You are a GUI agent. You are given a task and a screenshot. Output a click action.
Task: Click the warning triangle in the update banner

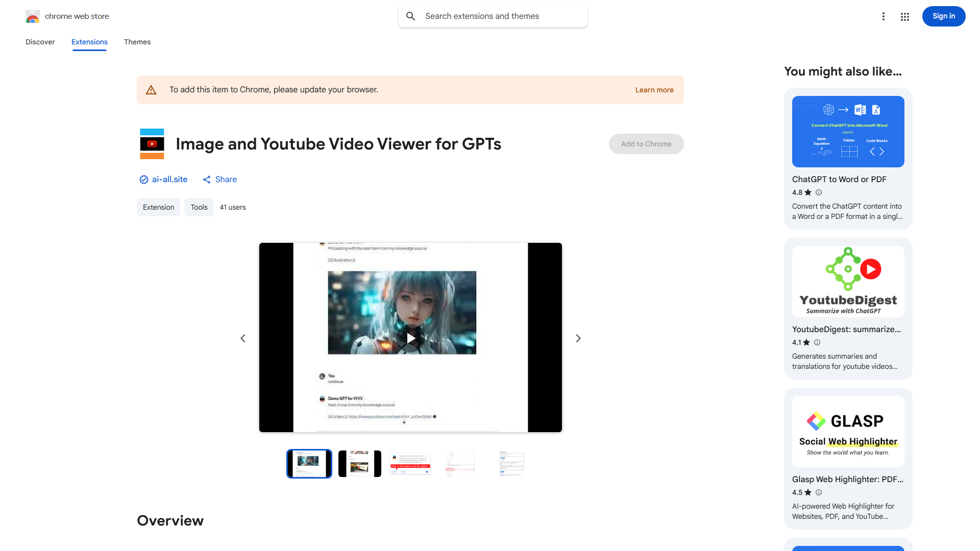tap(151, 89)
